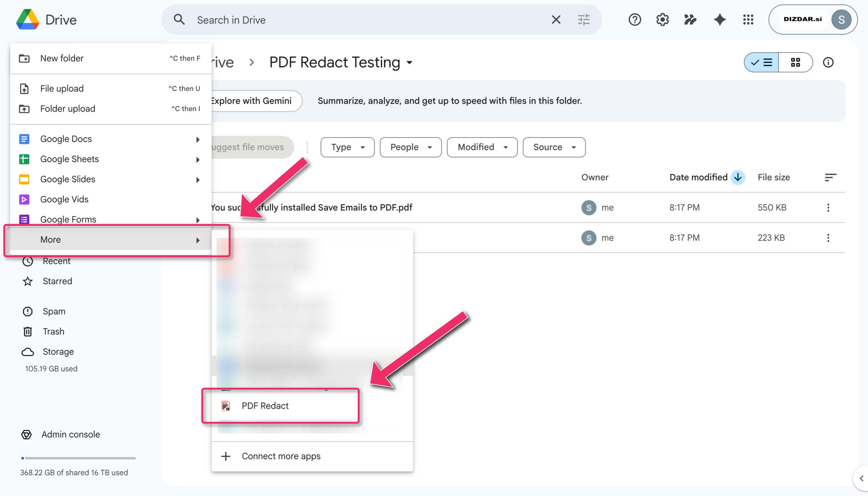Open the Help question mark icon
This screenshot has width=868, height=496.
click(x=635, y=20)
